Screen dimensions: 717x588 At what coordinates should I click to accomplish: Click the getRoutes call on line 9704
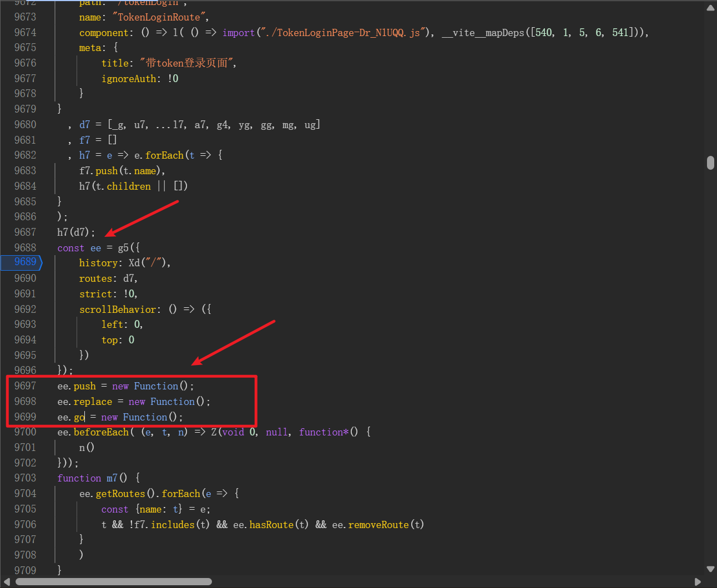click(120, 494)
